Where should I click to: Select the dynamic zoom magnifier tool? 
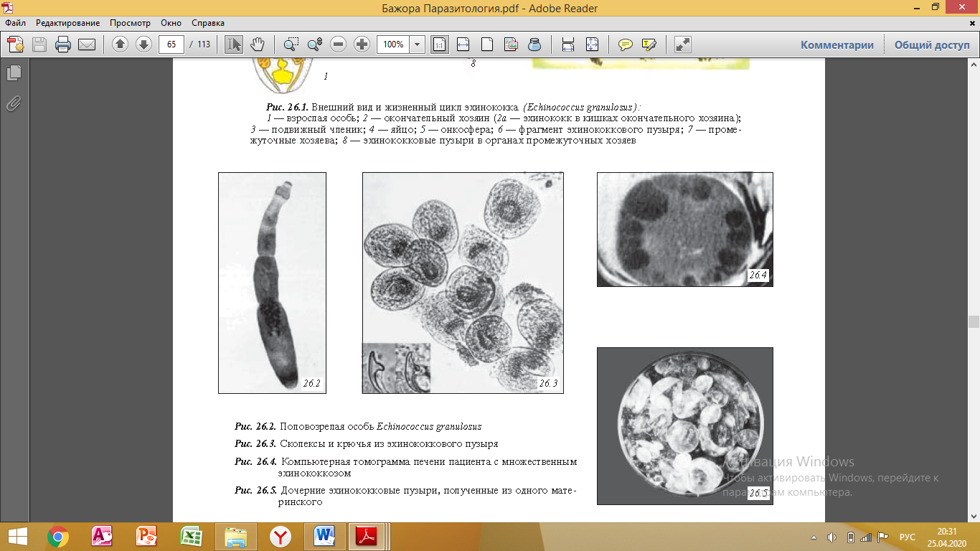coord(314,44)
